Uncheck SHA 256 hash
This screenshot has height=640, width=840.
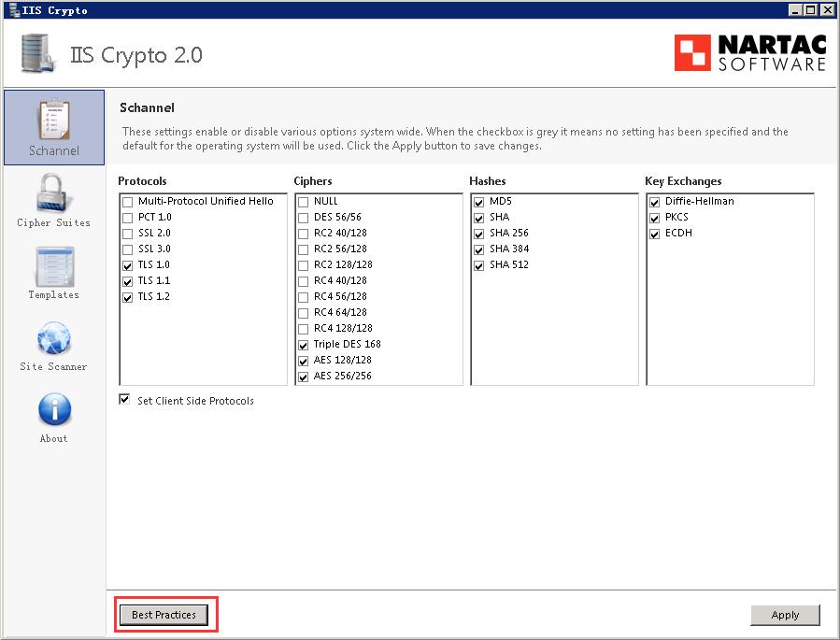pyautogui.click(x=479, y=234)
